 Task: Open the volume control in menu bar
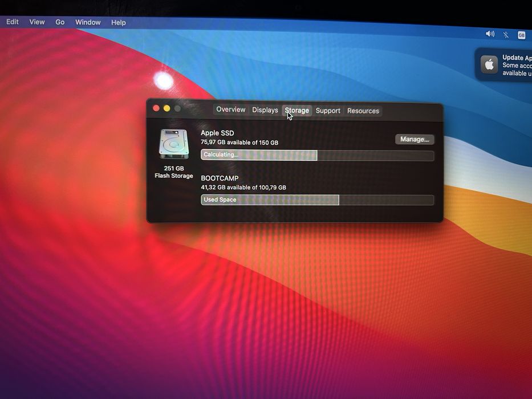[490, 34]
